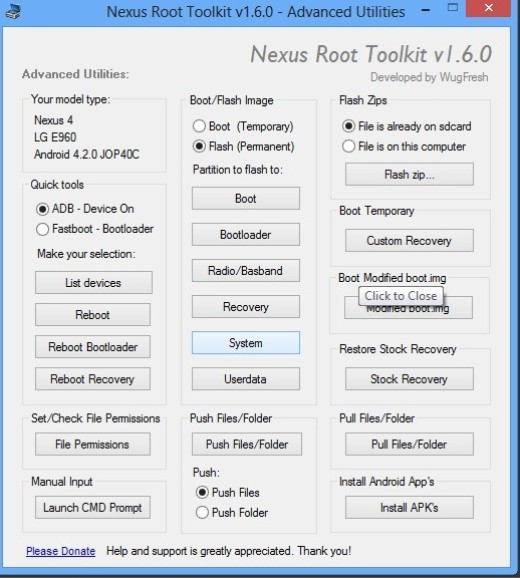Open the Please Donate link
Image resolution: width=520 pixels, height=578 pixels.
(60, 551)
